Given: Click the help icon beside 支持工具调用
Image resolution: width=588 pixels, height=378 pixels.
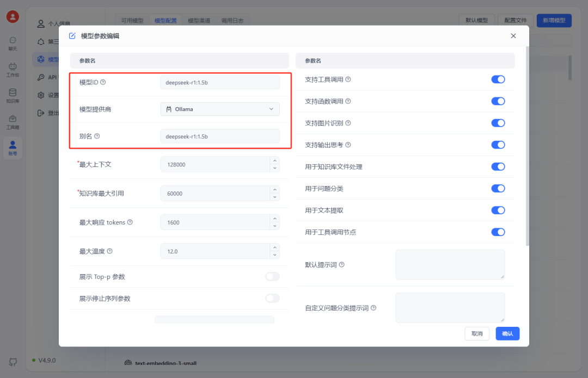Looking at the screenshot, I should 348,79.
